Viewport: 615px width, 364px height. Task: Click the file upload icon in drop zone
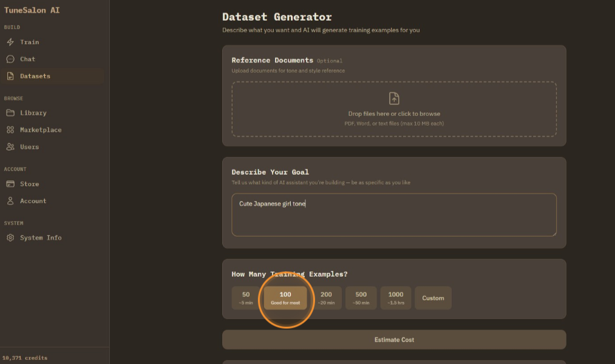tap(394, 98)
